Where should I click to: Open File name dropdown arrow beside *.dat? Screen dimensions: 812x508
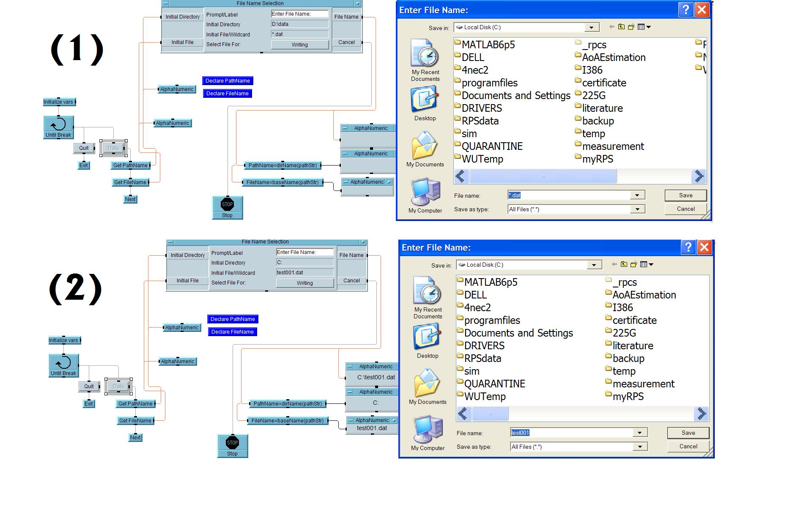pos(637,195)
